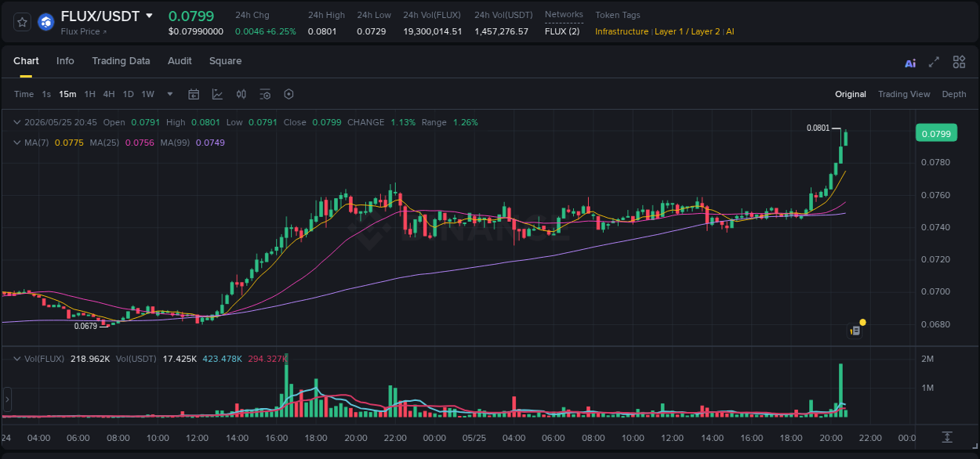The width and height of the screenshot is (980, 459).
Task: Open the Audit tab
Action: click(180, 61)
